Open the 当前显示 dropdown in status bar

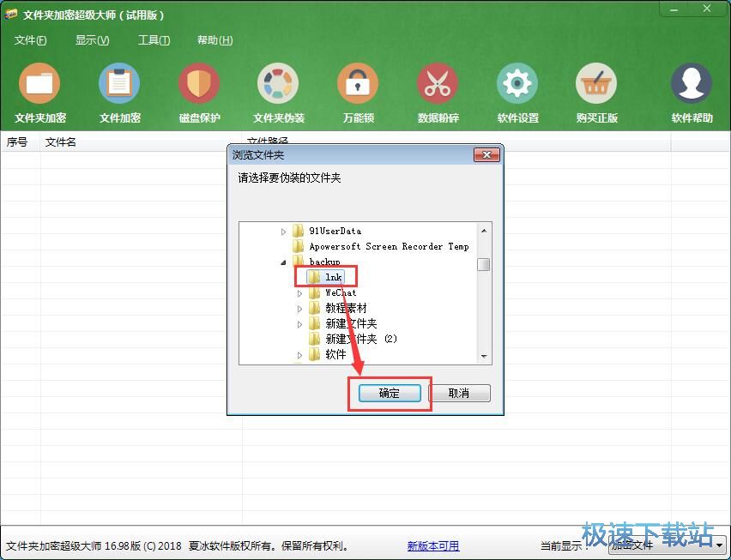(x=668, y=545)
